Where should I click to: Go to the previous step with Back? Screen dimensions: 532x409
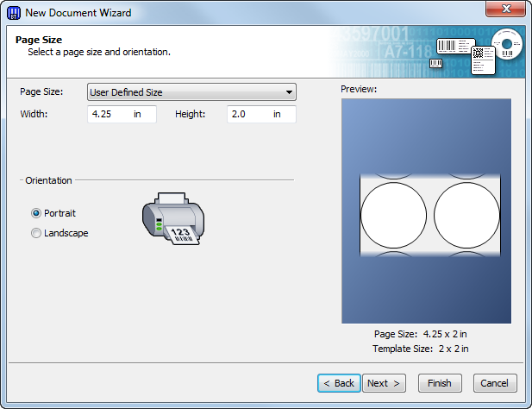339,383
